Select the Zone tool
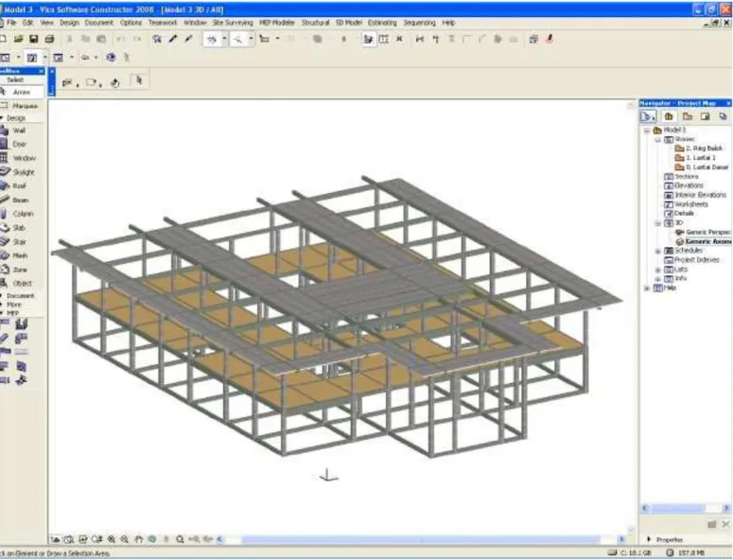Image resolution: width=733 pixels, height=560 pixels. click(19, 270)
